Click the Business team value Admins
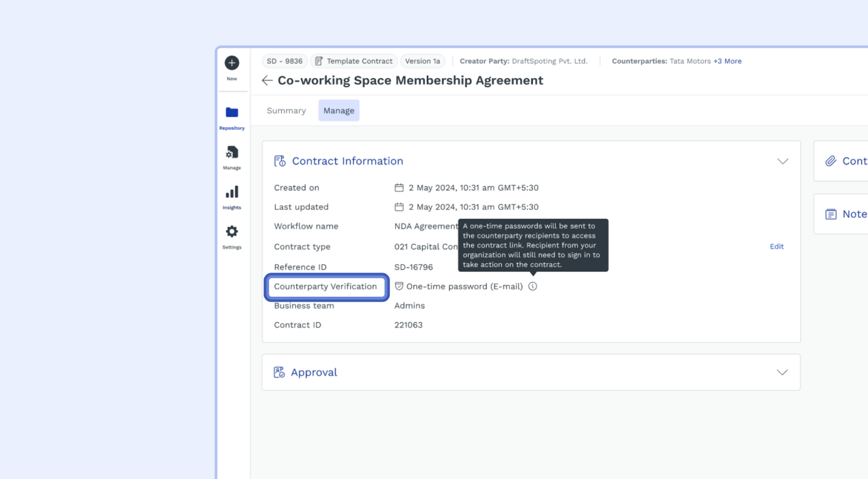868x479 pixels. [410, 305]
